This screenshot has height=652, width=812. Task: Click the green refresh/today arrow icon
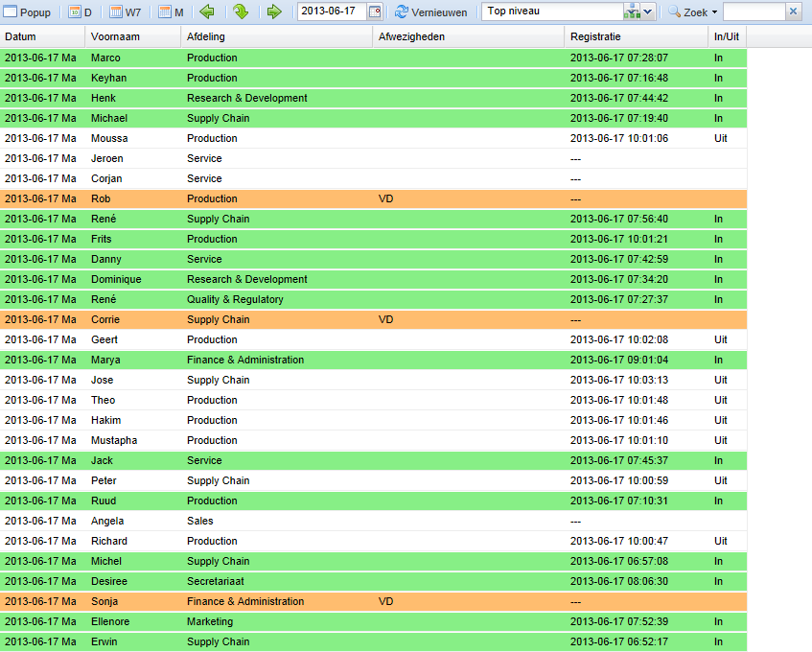pyautogui.click(x=241, y=12)
